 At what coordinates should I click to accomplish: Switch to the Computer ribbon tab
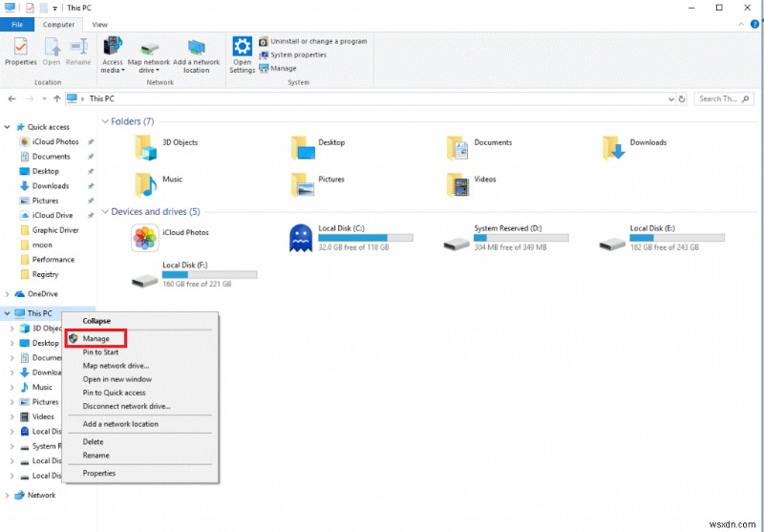[x=58, y=25]
